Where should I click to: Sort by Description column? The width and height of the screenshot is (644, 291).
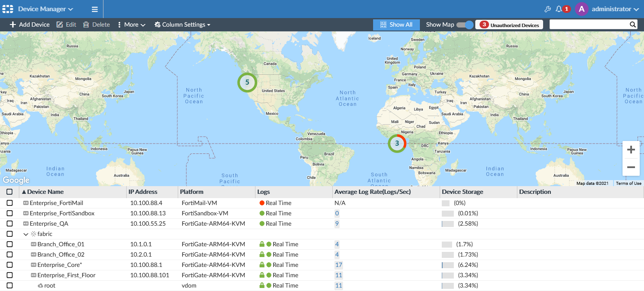tap(535, 192)
